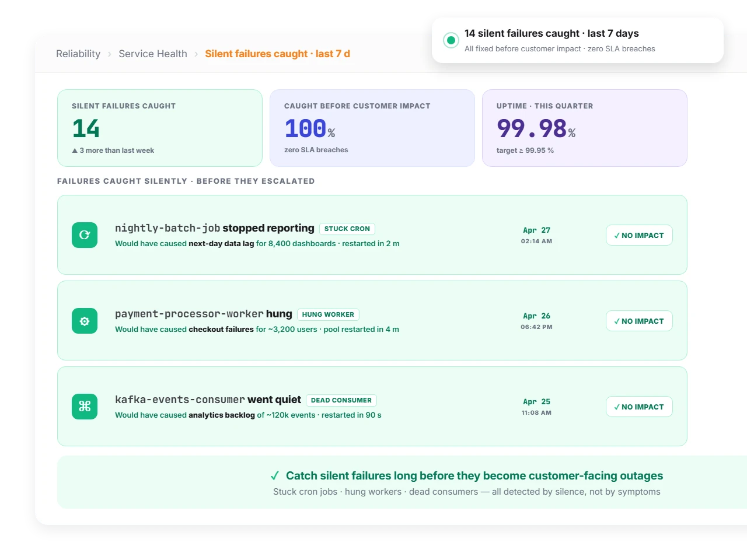The image size is (747, 560).
Task: Select the Silent failures caught breadcrumb
Action: 278,54
